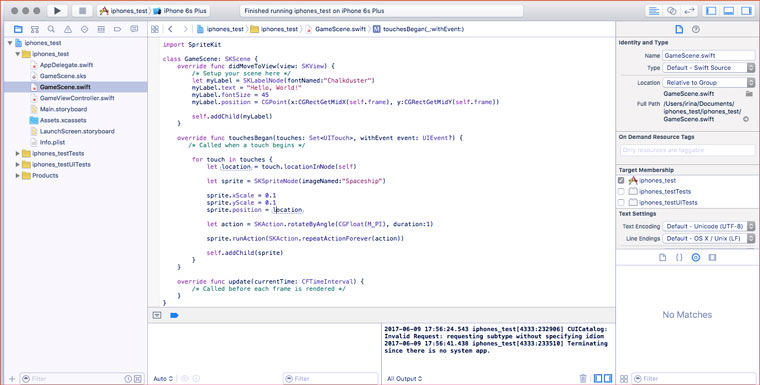The height and width of the screenshot is (385, 760).
Task: Open the Type dropdown Default - Swift Source
Action: click(709, 68)
